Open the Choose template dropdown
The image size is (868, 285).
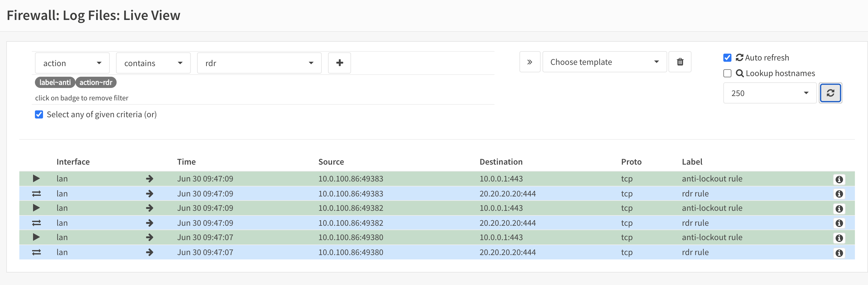(604, 62)
